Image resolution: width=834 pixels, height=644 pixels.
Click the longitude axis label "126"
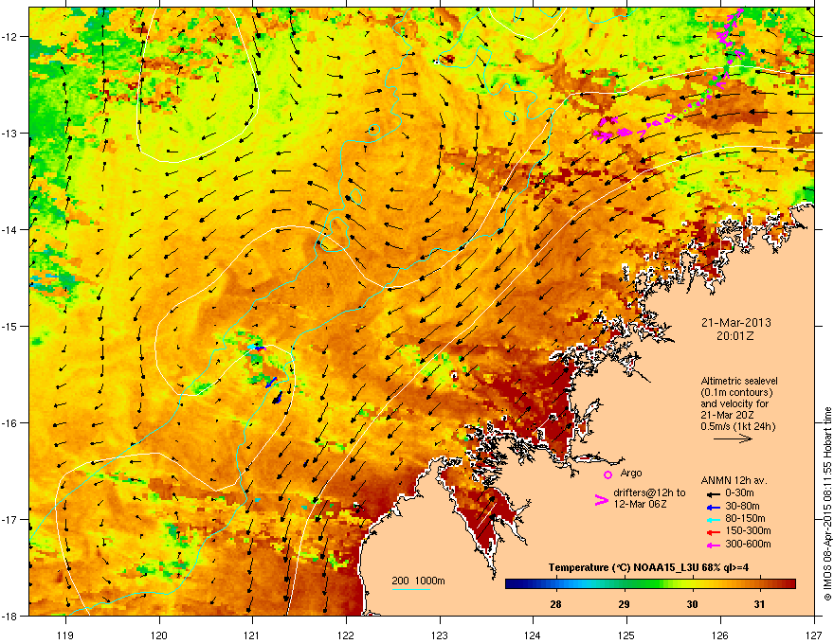click(720, 635)
